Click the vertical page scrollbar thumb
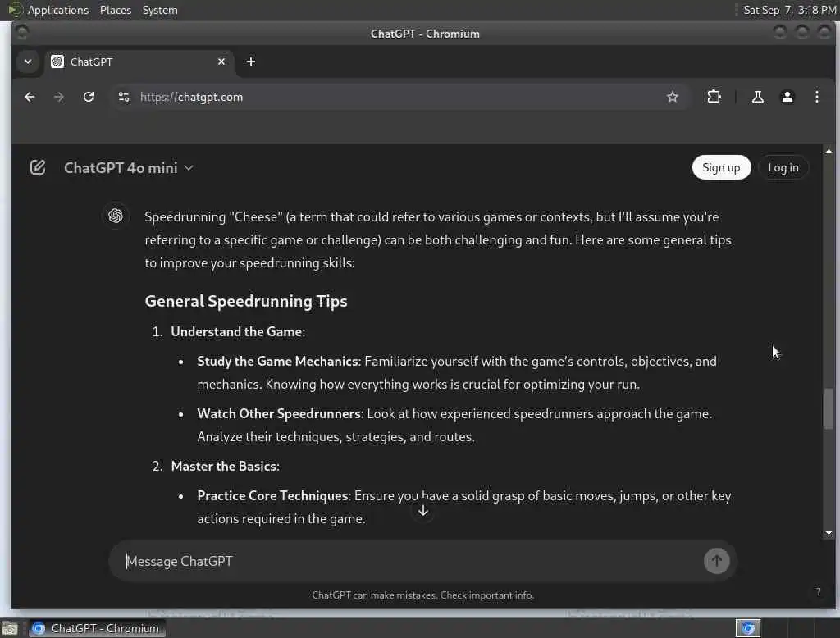 829,408
